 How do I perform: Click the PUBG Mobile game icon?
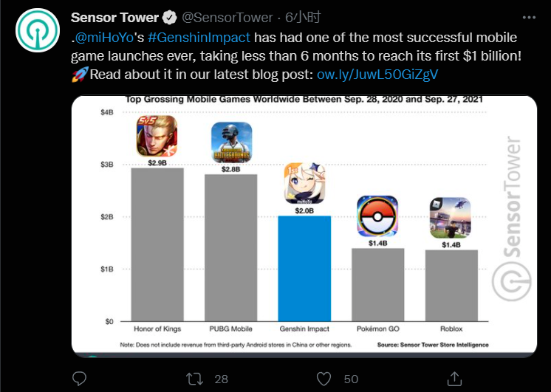231,142
